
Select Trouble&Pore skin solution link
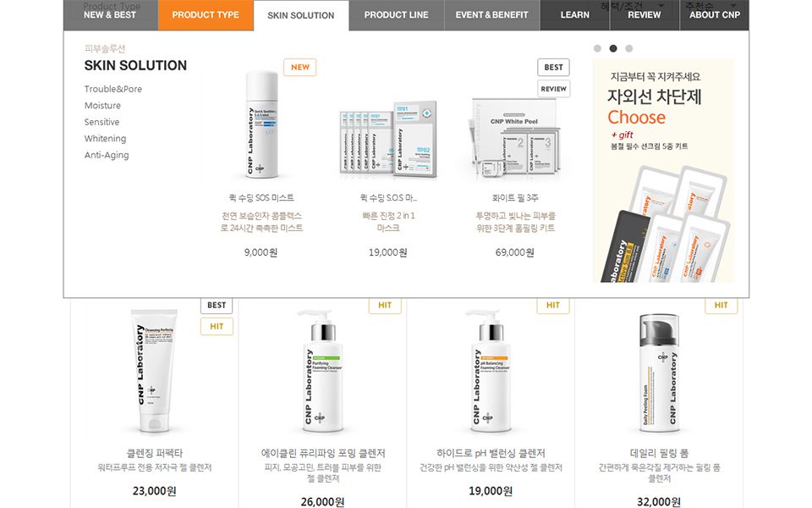112,89
